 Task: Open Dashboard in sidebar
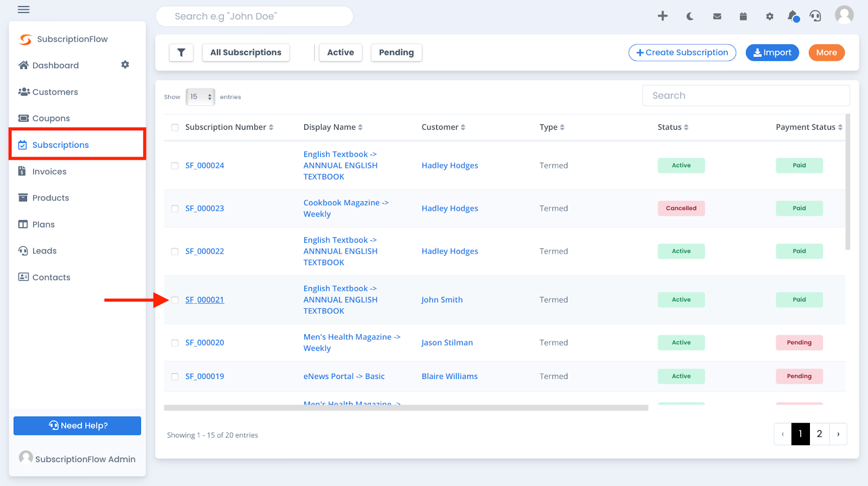point(55,65)
